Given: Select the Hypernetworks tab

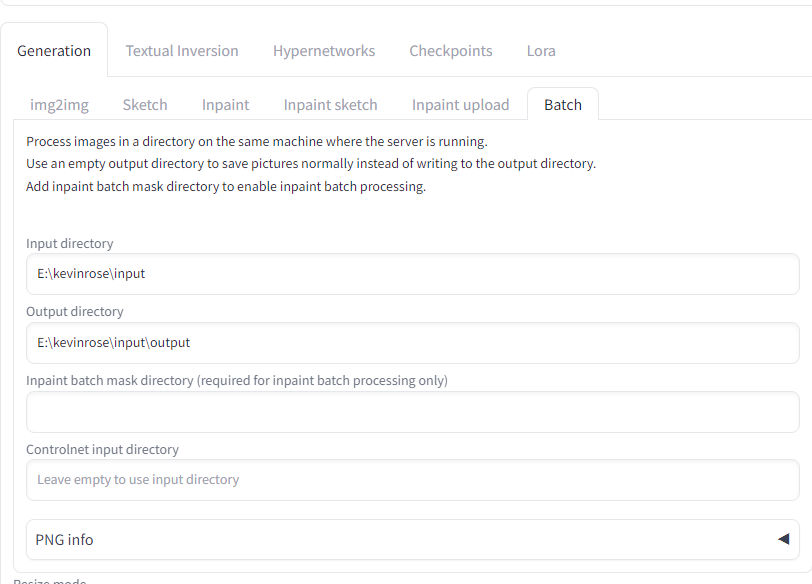Looking at the screenshot, I should point(324,51).
